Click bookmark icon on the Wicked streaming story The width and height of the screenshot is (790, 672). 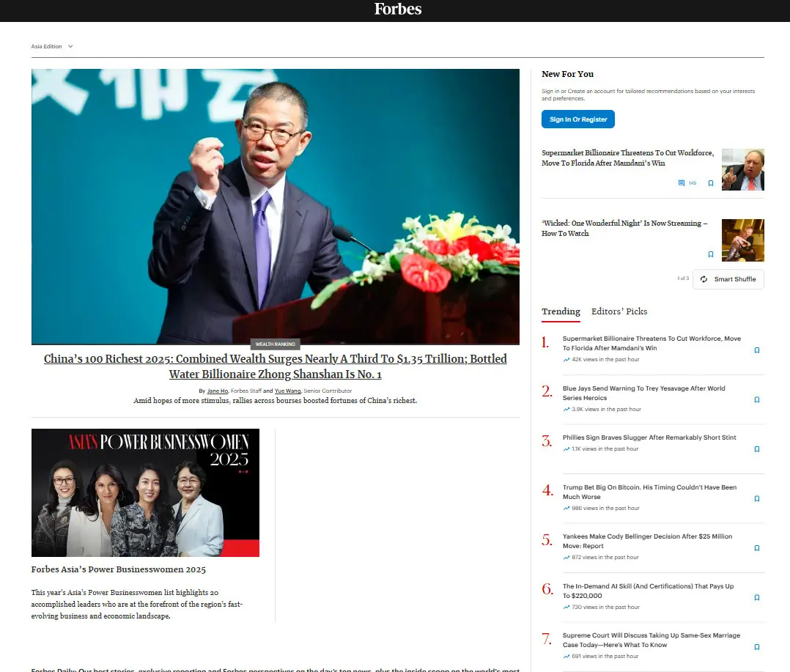pos(710,254)
